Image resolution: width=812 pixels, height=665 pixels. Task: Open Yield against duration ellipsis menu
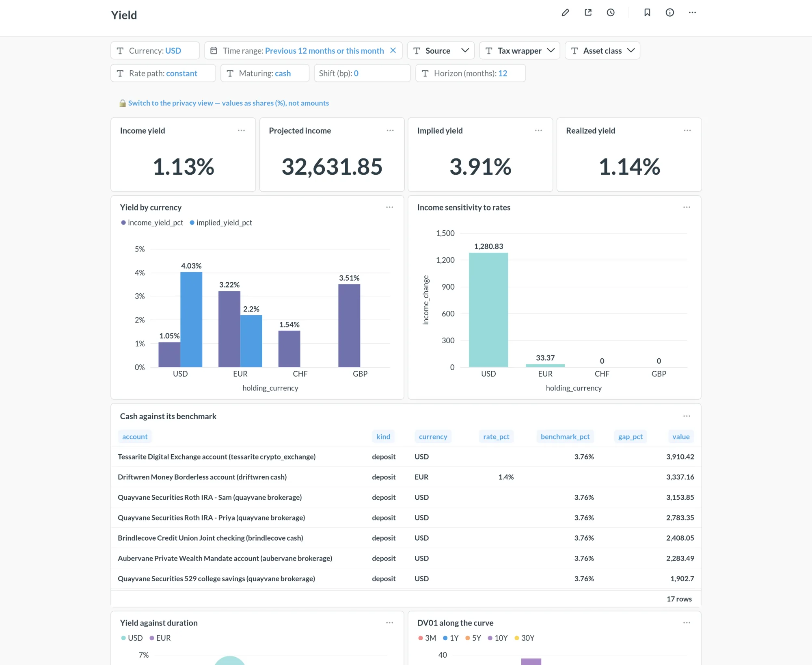(390, 623)
